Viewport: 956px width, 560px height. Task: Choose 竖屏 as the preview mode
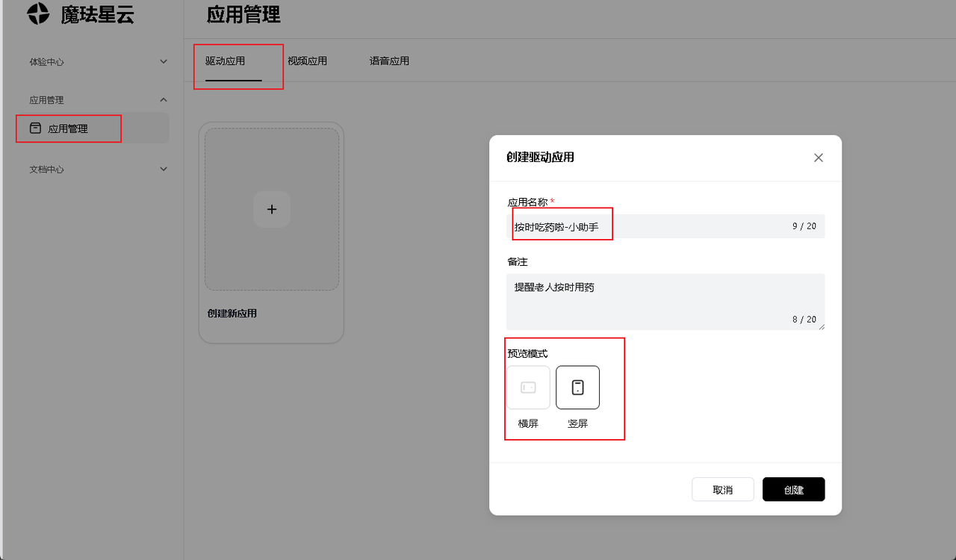click(x=577, y=388)
